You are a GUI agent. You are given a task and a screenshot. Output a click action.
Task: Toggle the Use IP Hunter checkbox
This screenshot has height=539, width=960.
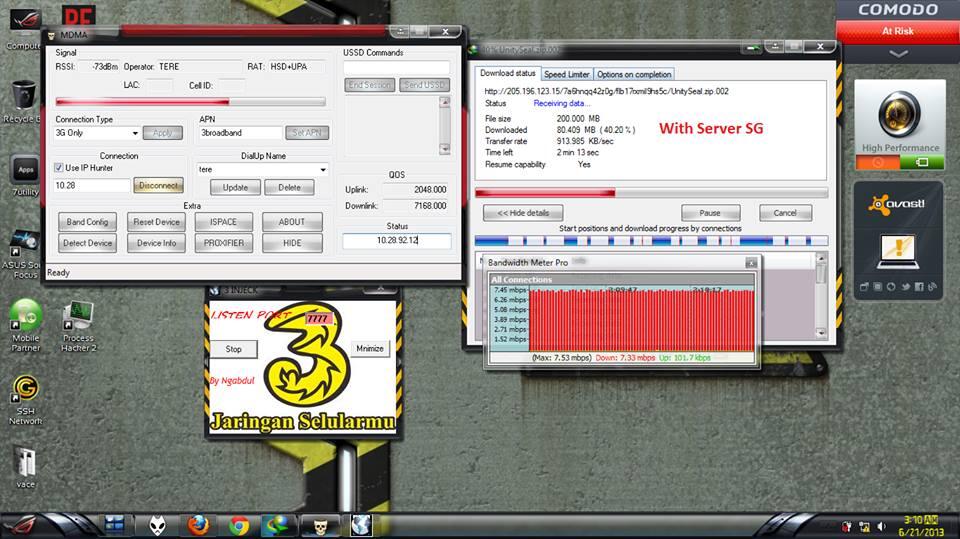[58, 168]
